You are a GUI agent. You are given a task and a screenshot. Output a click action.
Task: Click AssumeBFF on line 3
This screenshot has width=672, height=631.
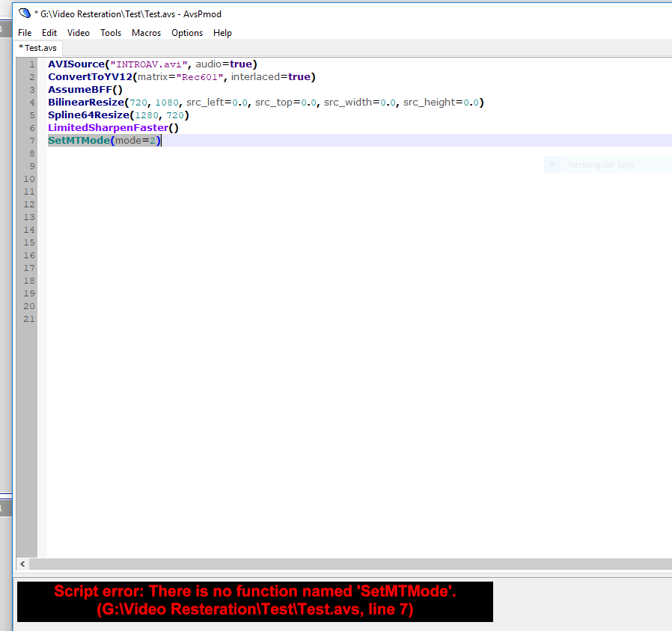click(x=80, y=90)
